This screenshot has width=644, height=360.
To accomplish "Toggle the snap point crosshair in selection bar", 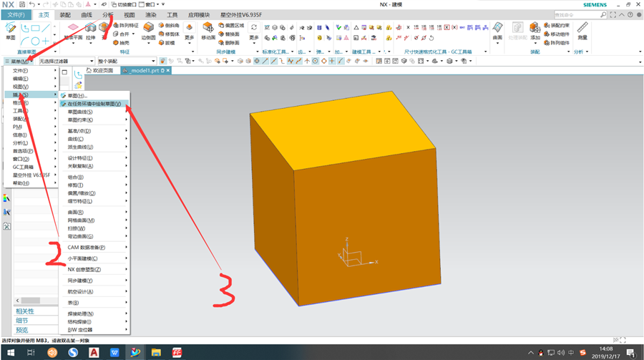I will [x=332, y=61].
